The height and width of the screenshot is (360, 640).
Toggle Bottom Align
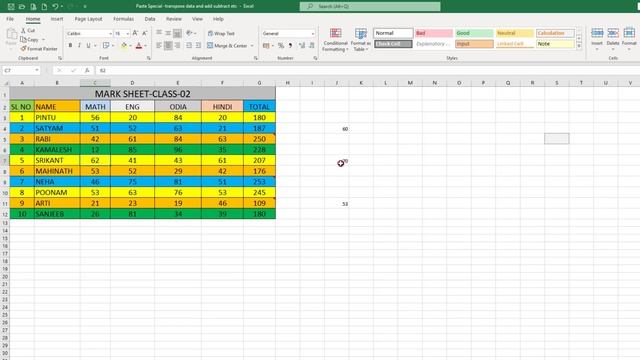tap(177, 33)
